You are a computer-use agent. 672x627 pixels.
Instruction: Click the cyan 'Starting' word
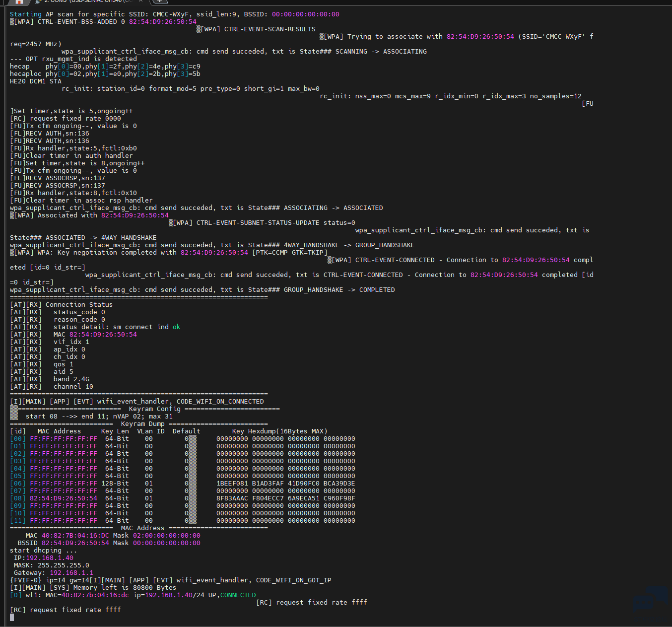tap(26, 14)
